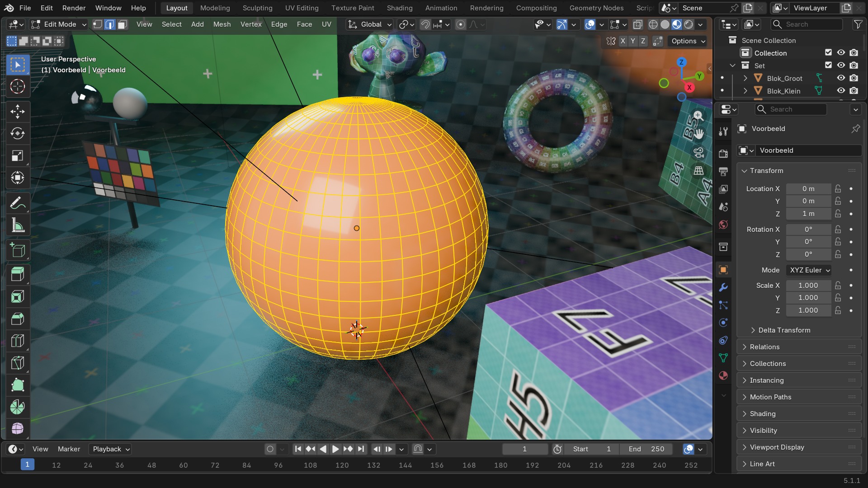Screen dimensions: 868x488
Task: Select the Measure tool
Action: (x=18, y=225)
